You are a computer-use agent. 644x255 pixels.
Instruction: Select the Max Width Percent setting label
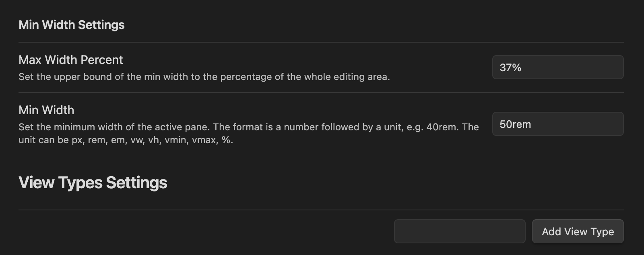tap(71, 60)
